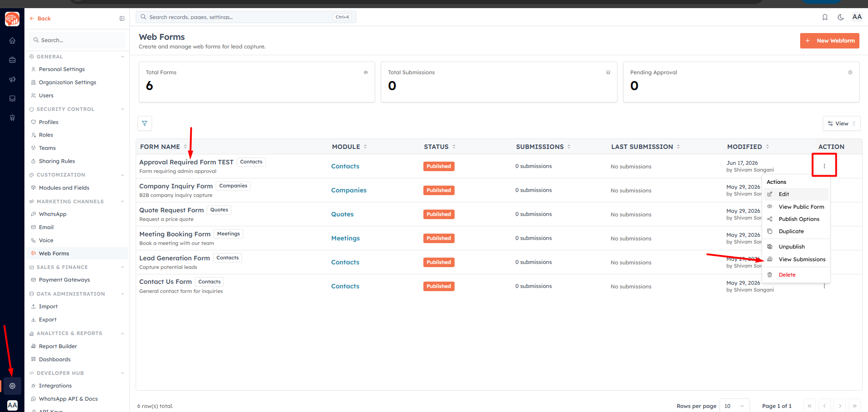Image resolution: width=868 pixels, height=412 pixels.
Task: Open Meetings module link in table
Action: point(346,238)
